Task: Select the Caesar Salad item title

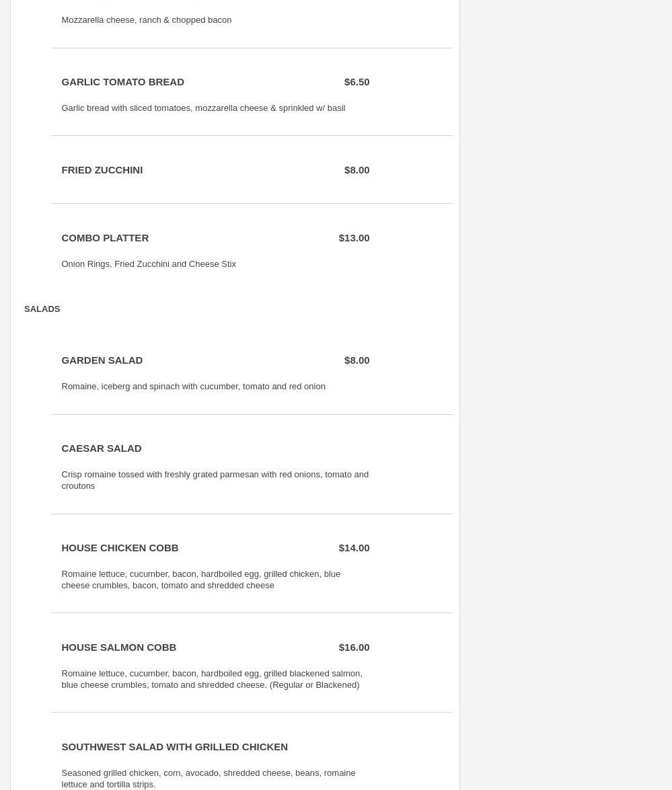Action: tap(101, 448)
